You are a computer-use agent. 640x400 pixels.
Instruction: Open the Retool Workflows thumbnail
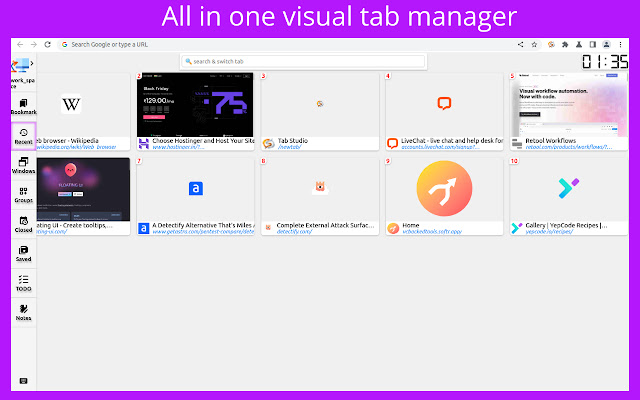(x=569, y=105)
